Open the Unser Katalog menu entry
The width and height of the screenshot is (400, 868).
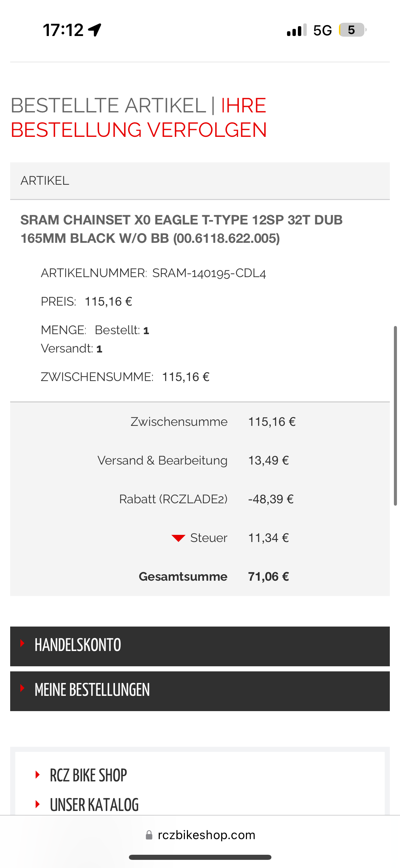pos(94,804)
